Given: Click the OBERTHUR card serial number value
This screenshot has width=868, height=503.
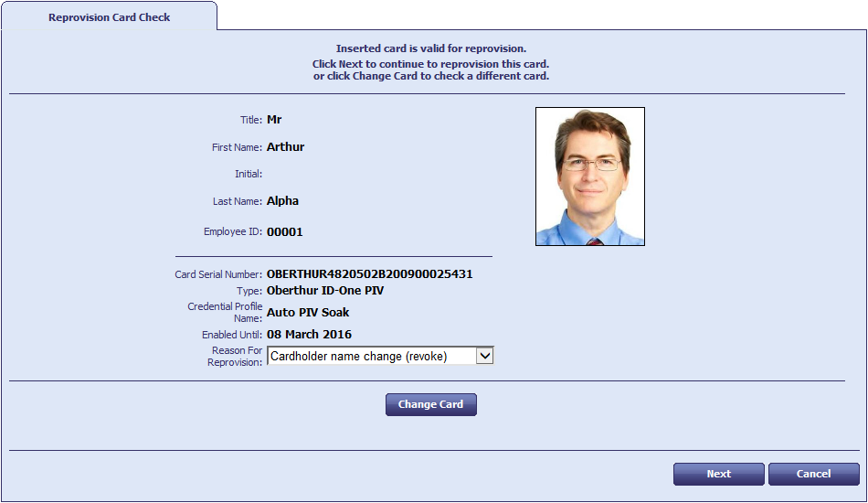Looking at the screenshot, I should click(369, 273).
